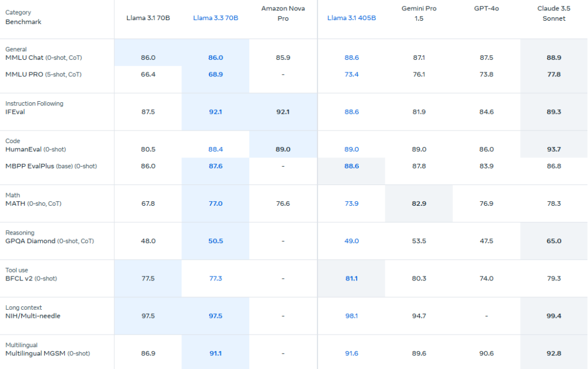Select GPT-4o's IFEval score 84.6
This screenshot has height=369, width=588.
tap(486, 112)
